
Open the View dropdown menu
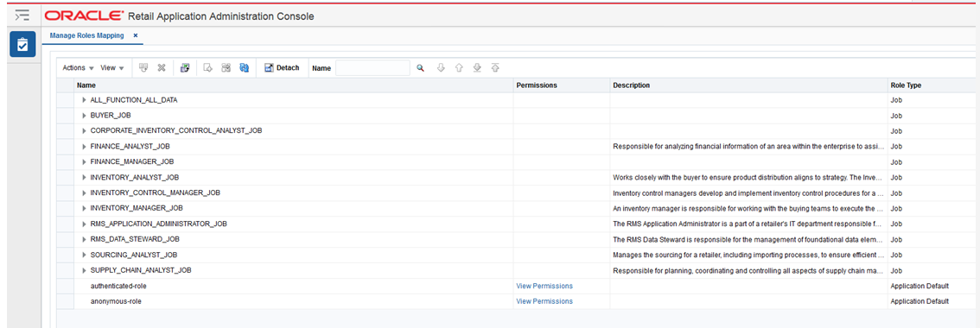click(112, 68)
